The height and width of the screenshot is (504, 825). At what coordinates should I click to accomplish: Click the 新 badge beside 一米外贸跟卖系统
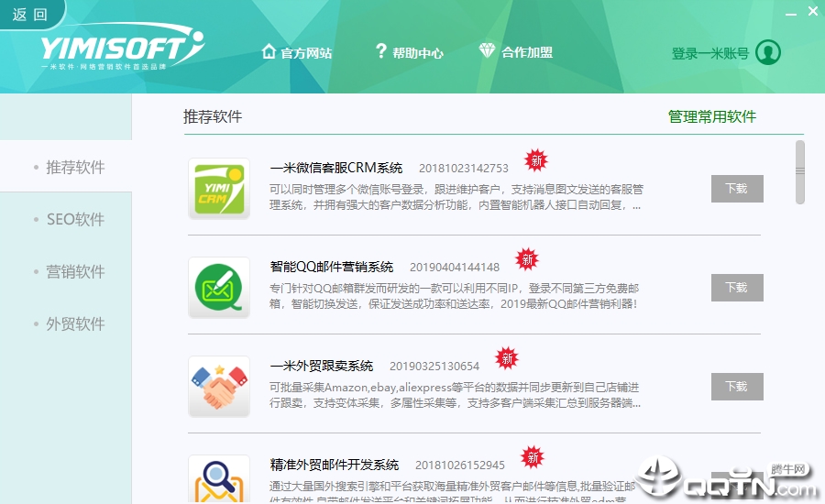coord(507,358)
